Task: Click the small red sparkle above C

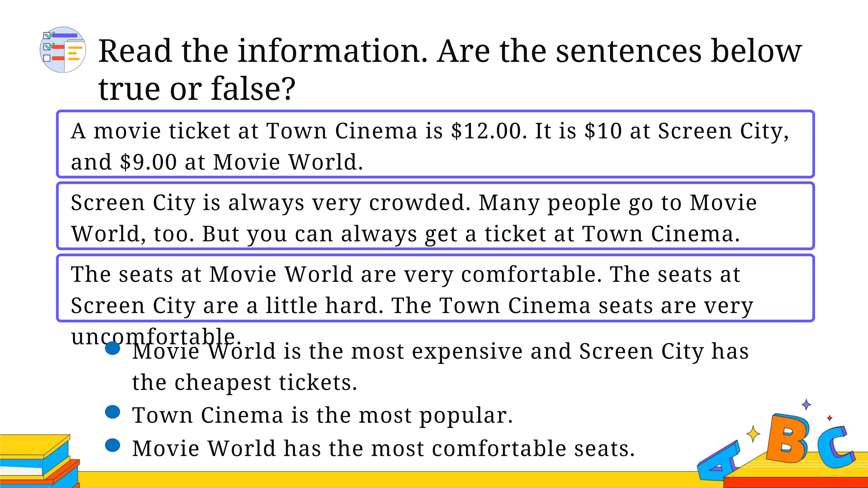Action: [830, 418]
